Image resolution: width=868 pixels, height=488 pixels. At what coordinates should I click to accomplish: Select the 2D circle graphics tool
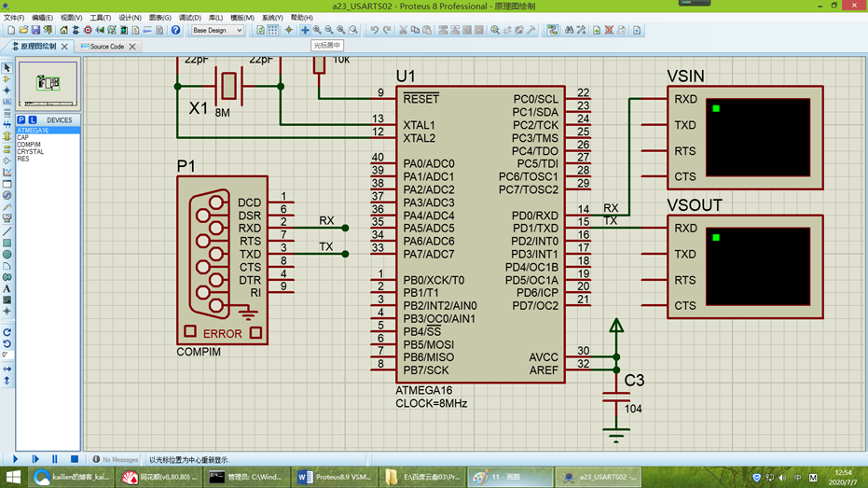coord(7,254)
